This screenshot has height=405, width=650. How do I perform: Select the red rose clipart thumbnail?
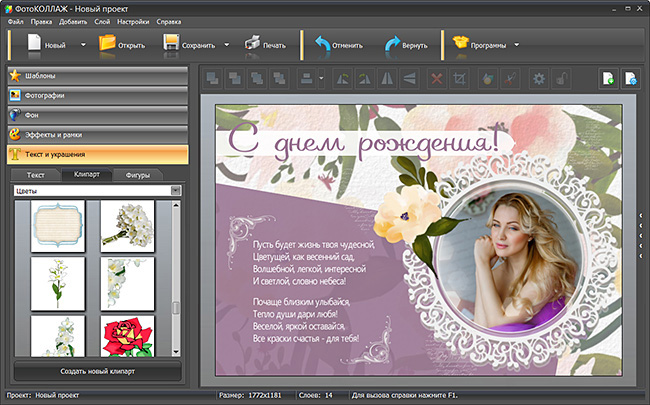pyautogui.click(x=127, y=336)
